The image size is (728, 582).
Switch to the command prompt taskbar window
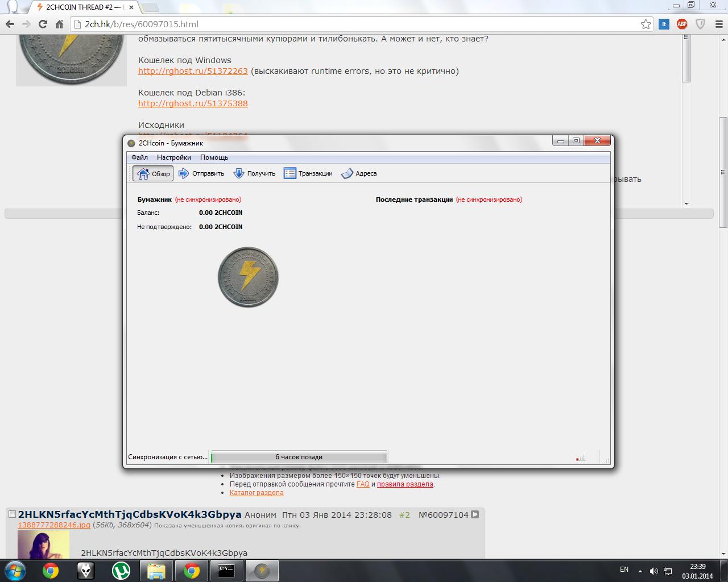click(227, 571)
